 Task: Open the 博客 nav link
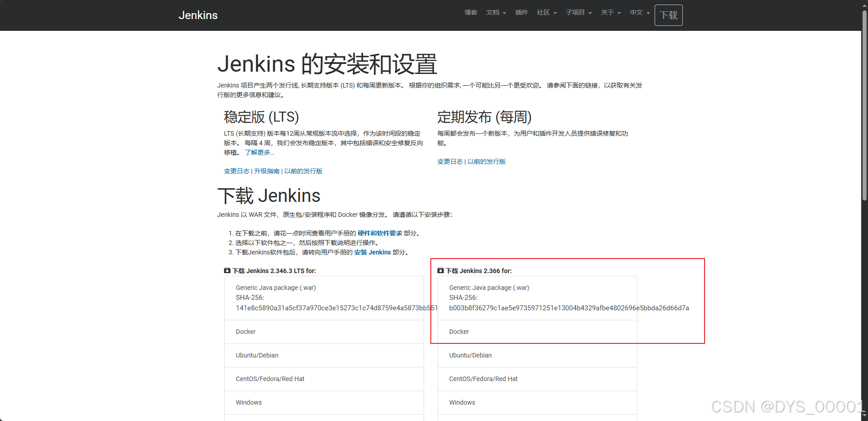471,12
